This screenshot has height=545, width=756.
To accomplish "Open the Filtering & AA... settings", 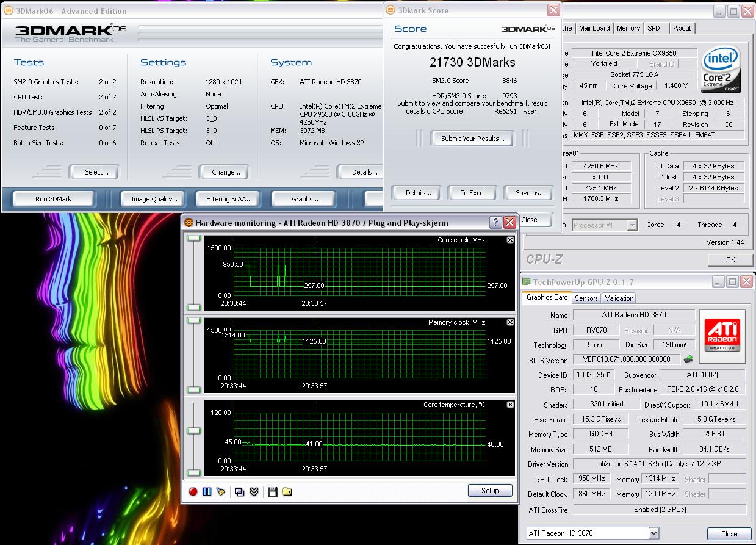I will (229, 199).
